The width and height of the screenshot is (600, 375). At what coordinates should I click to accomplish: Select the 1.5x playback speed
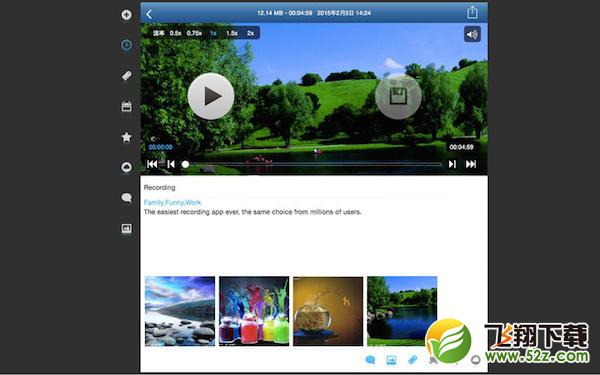232,33
